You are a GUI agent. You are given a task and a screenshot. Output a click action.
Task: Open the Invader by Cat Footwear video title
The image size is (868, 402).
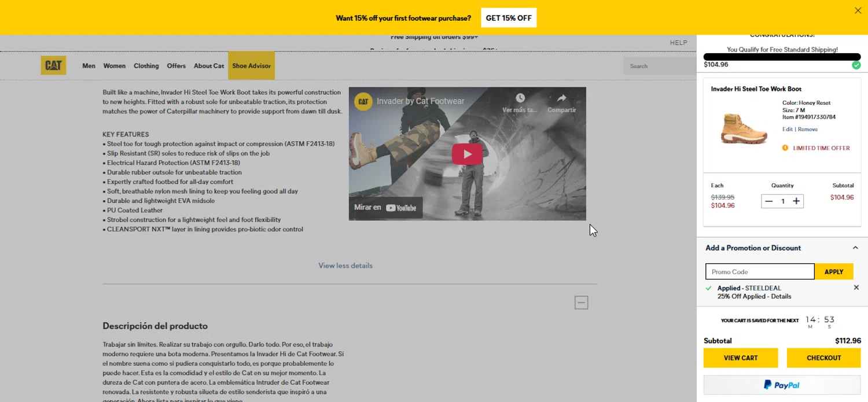420,101
